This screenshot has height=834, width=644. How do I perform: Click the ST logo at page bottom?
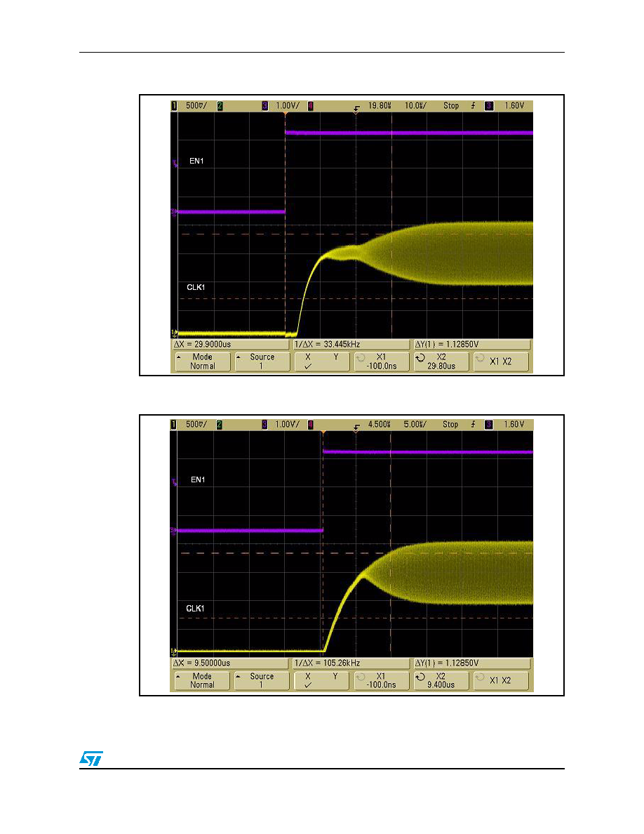click(91, 758)
